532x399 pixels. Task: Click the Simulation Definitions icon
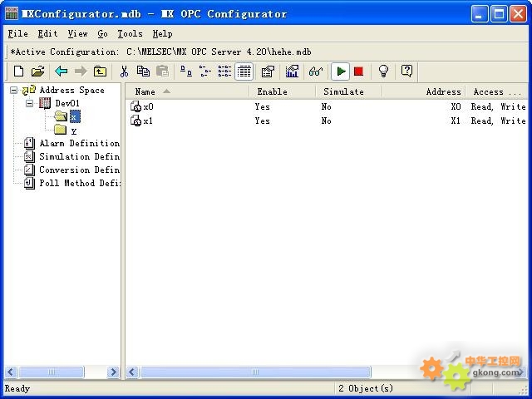pos(30,156)
